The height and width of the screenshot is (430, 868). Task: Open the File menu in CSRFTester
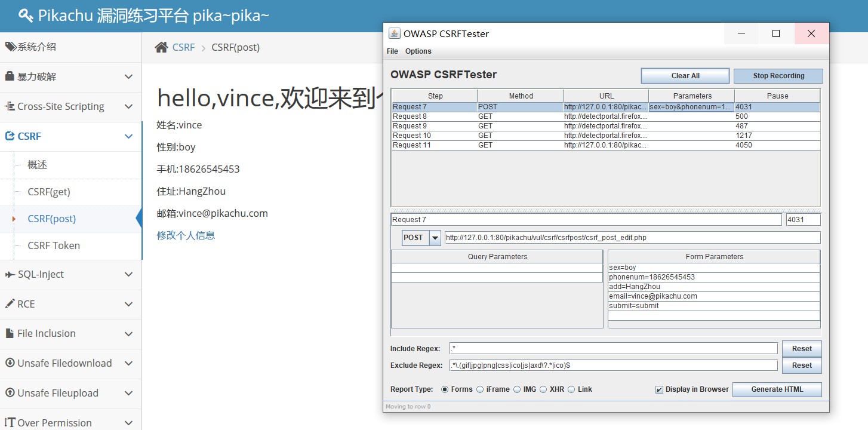tap(392, 51)
